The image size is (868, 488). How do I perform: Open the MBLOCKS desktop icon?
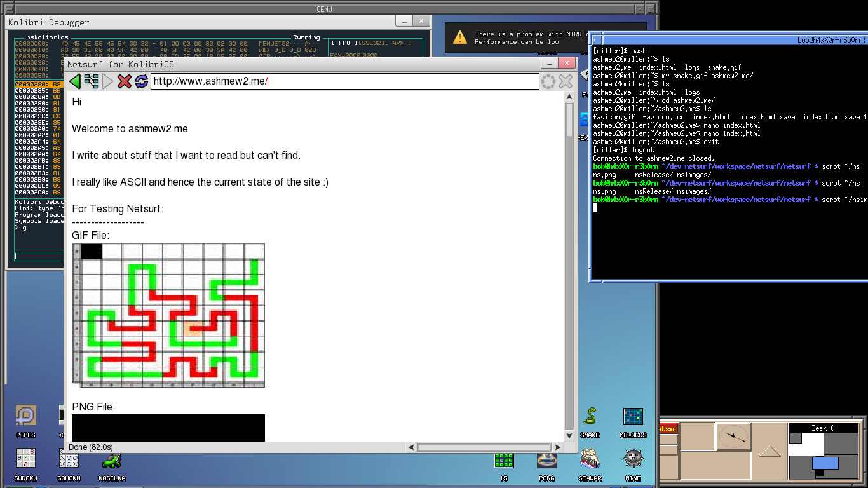coord(633,421)
